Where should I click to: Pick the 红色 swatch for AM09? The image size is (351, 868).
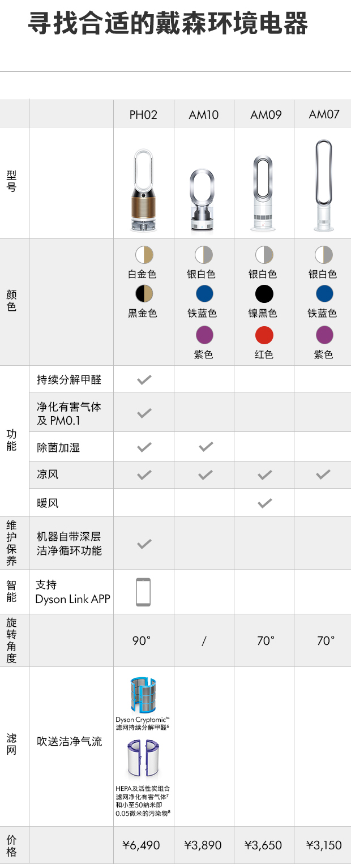[264, 335]
